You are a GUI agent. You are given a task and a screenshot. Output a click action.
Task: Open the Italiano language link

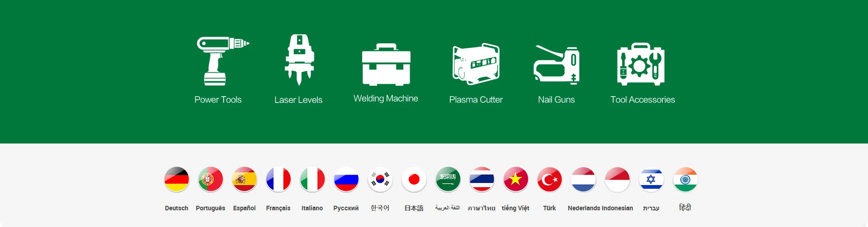[x=312, y=208]
